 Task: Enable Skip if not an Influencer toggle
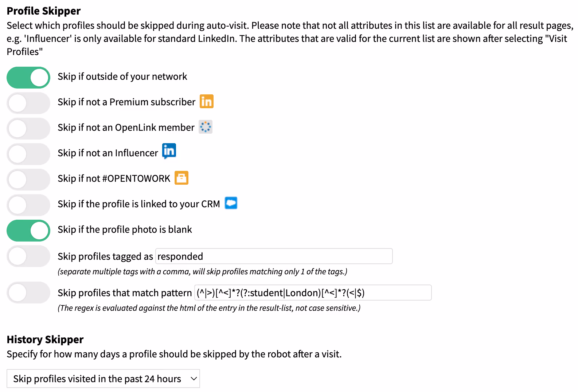click(28, 154)
